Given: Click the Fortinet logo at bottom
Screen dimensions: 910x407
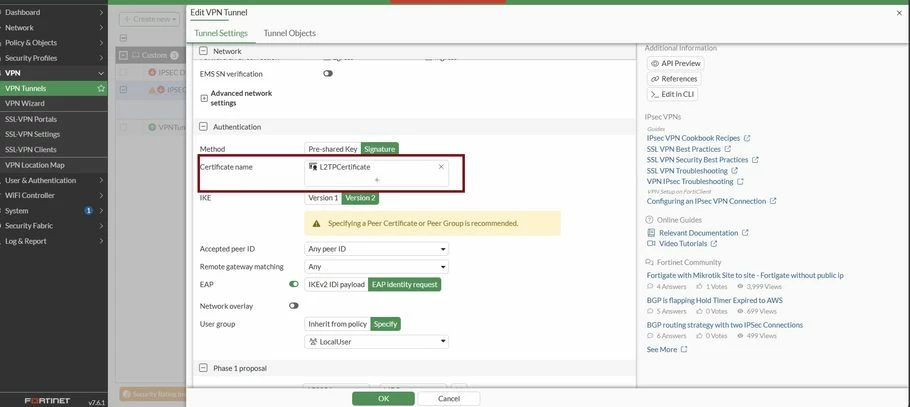Looking at the screenshot, I should point(48,401).
